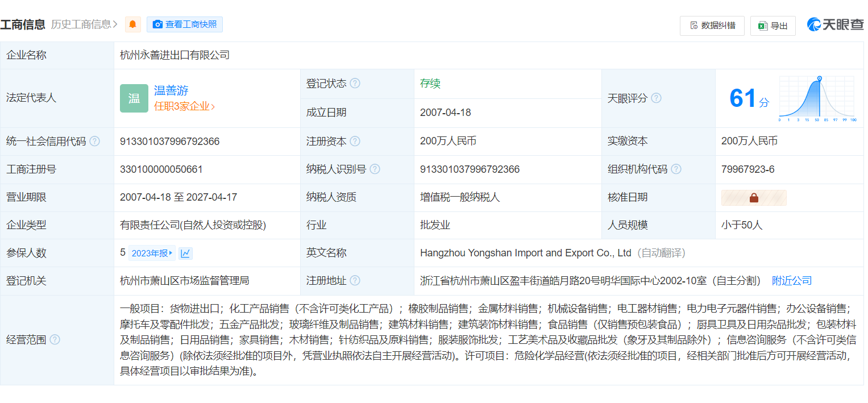Viewport: 868px width, 403px height.
Task: Open the 2023年报 dropdown tag
Action: [x=152, y=254]
